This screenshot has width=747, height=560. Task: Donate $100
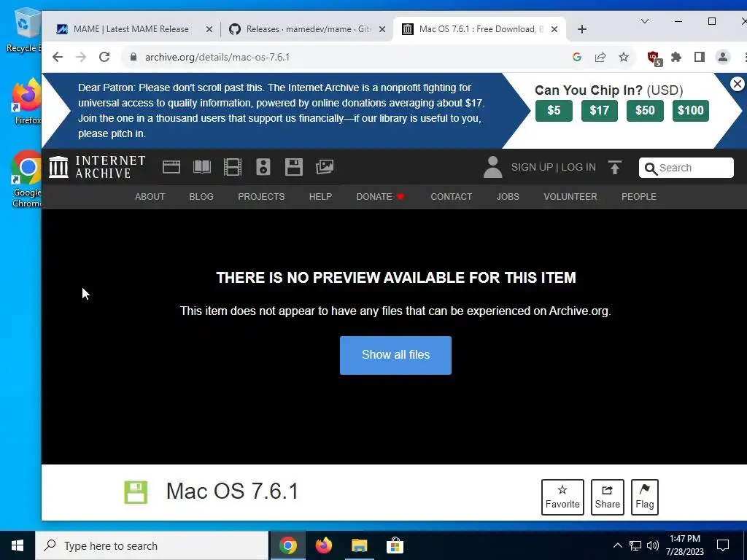[x=691, y=111]
